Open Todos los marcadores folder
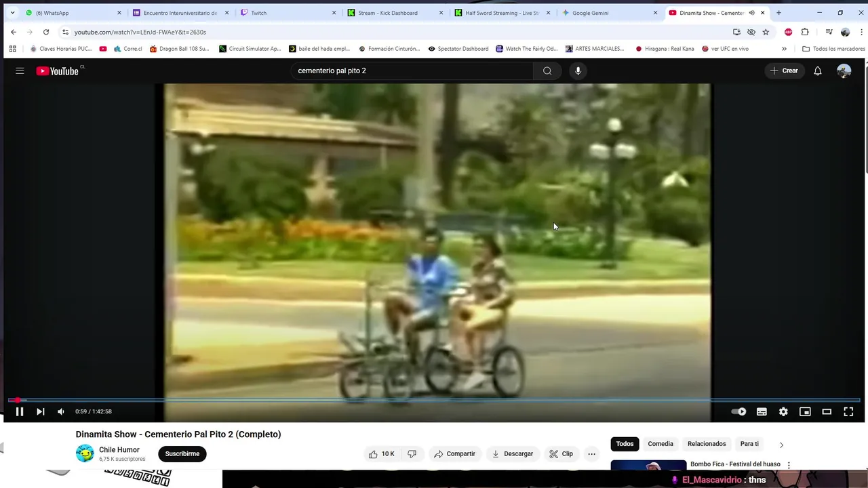 [833, 49]
